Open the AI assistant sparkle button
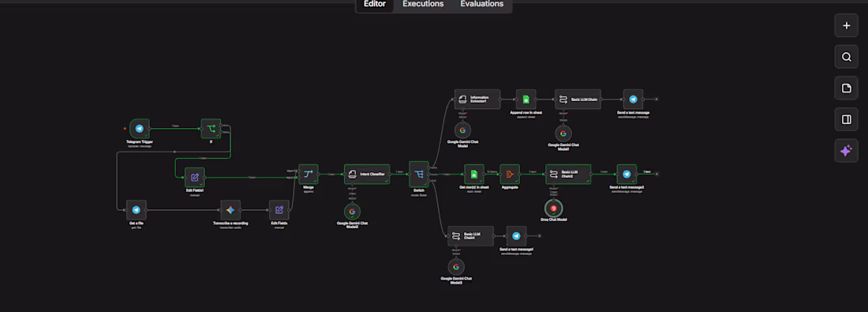The height and width of the screenshot is (312, 868). pos(846,151)
